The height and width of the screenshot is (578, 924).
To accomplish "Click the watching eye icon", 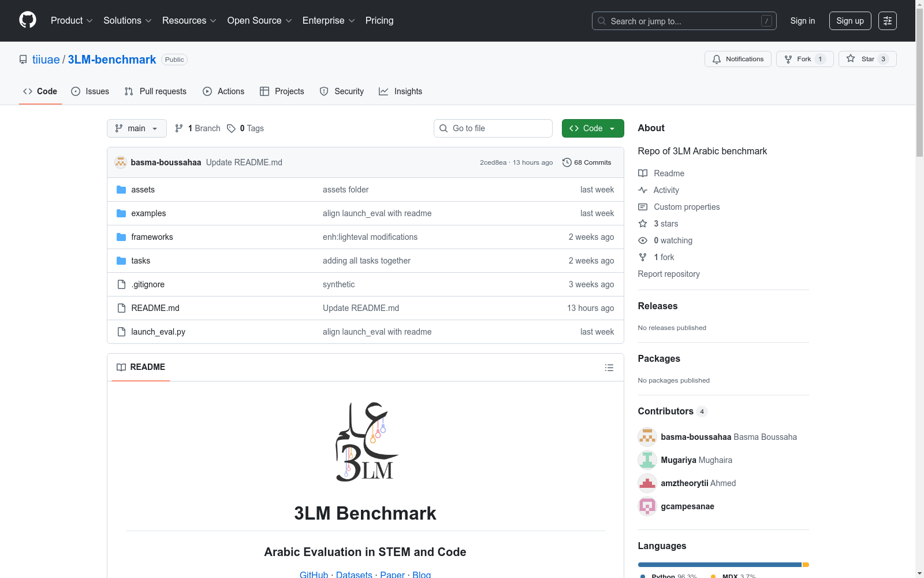I will pyautogui.click(x=643, y=240).
